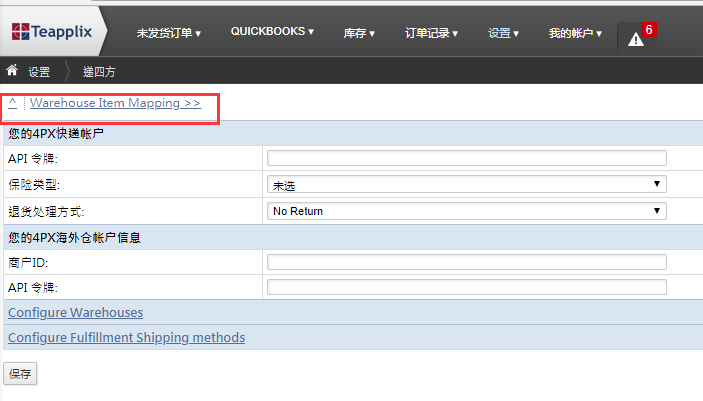Open the 订单记录 menu
Image resolution: width=703 pixels, height=401 pixels.
pos(431,33)
